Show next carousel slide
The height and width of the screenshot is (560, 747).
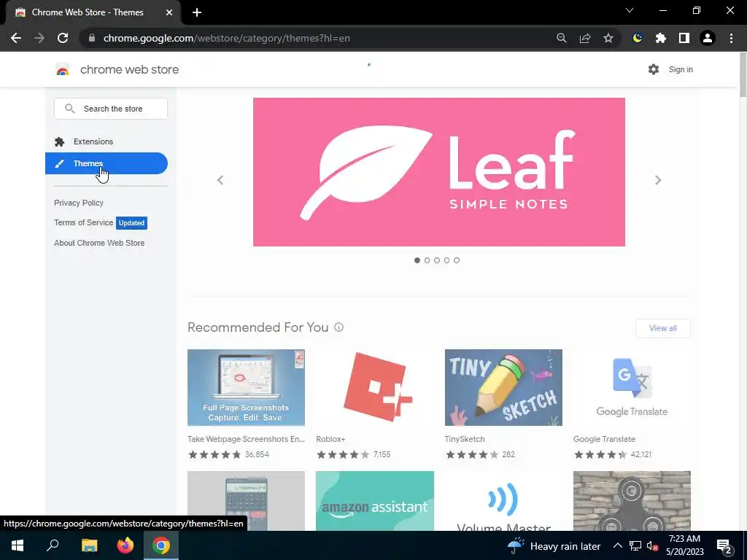tap(658, 180)
